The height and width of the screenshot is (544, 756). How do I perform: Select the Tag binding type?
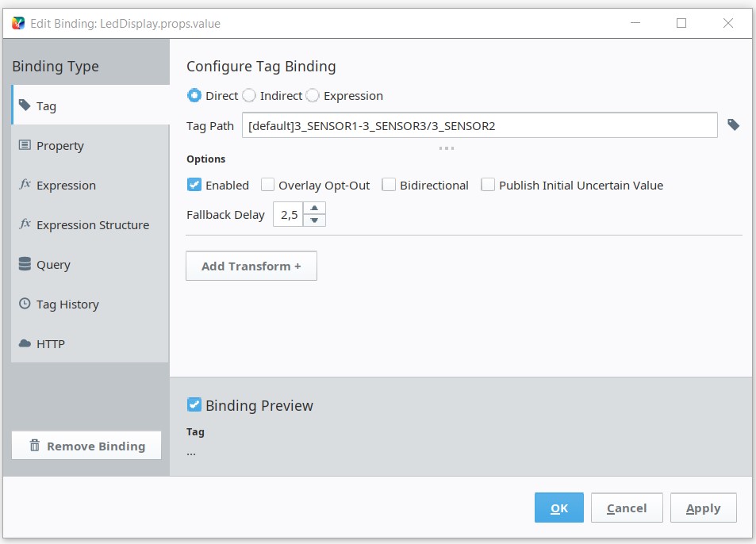tap(90, 105)
